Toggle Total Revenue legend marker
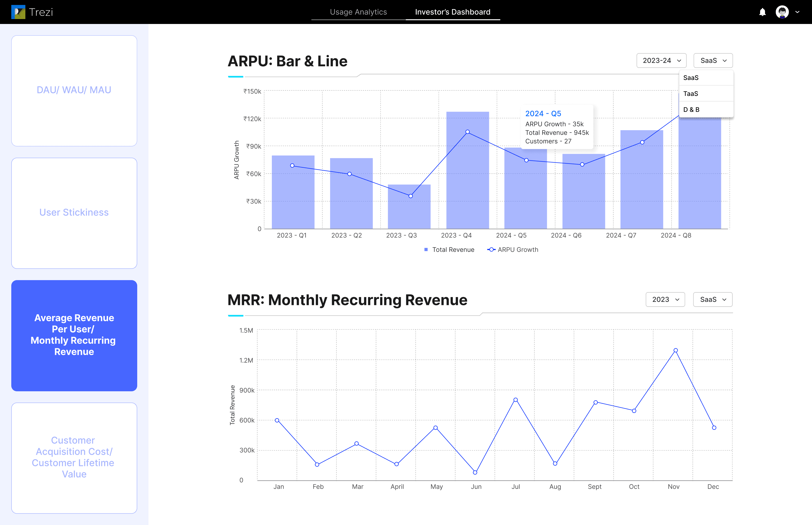812x525 pixels. point(426,250)
